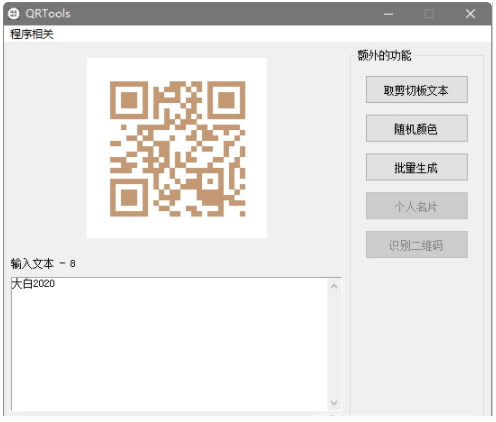
Task: Apply a random color with 随机颜色
Action: (417, 128)
